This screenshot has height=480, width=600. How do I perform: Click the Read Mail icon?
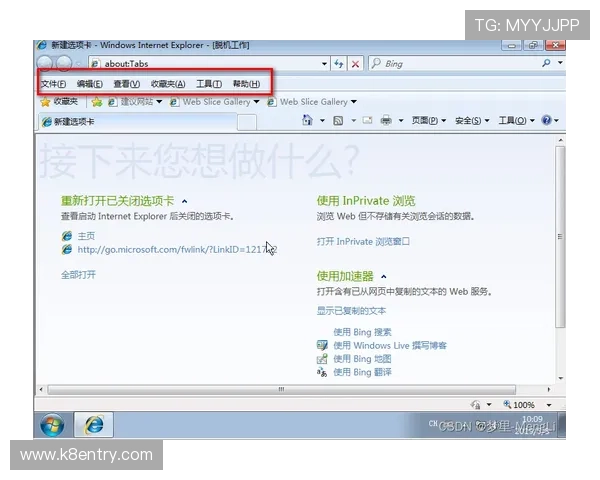click(x=367, y=121)
